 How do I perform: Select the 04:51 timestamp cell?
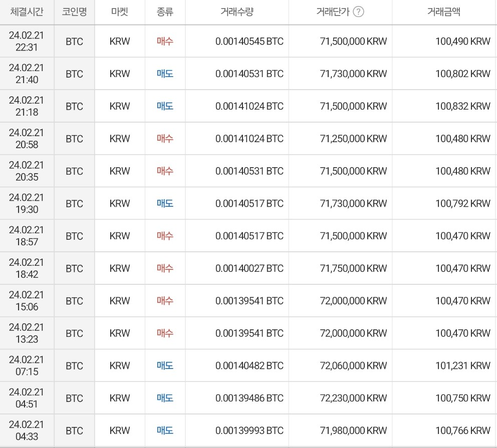[27, 398]
